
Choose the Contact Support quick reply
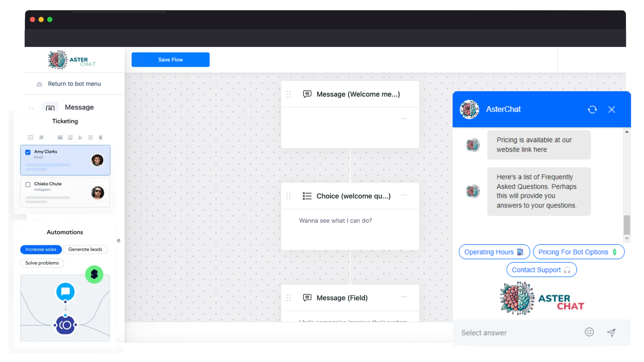[x=541, y=270]
